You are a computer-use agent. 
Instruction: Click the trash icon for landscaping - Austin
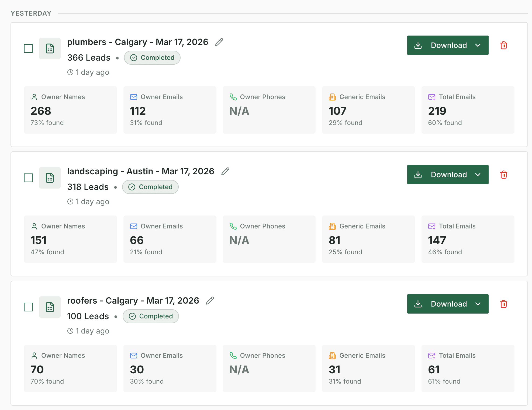click(503, 175)
